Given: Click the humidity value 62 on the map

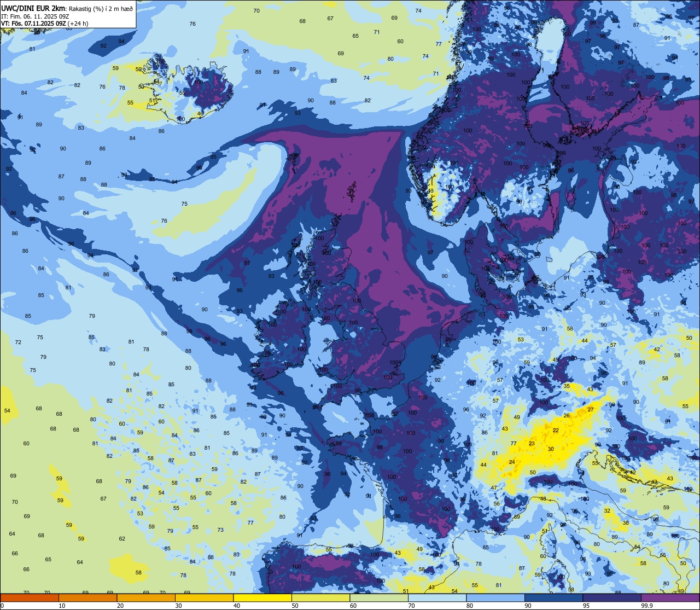Looking at the screenshot, I should 122,539.
